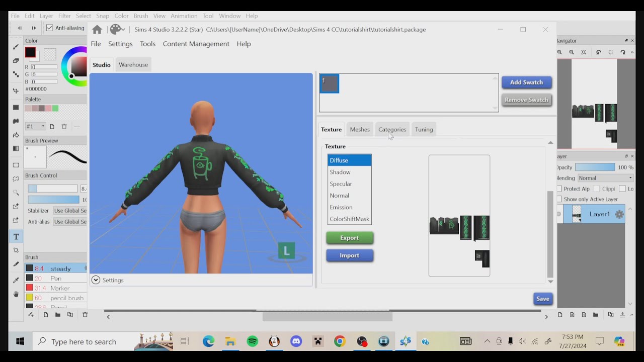The width and height of the screenshot is (644, 362).
Task: Select swatch 1 thumbnail
Action: click(330, 83)
